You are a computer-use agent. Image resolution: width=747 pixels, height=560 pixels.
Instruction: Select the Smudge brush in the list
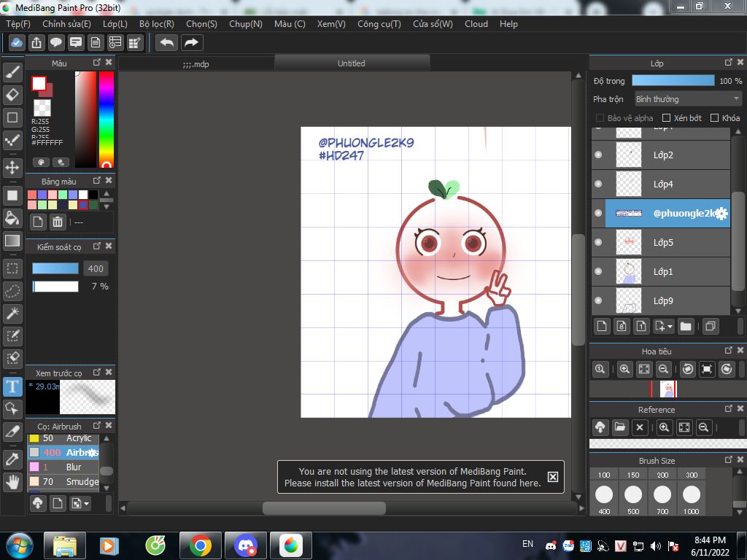63,481
